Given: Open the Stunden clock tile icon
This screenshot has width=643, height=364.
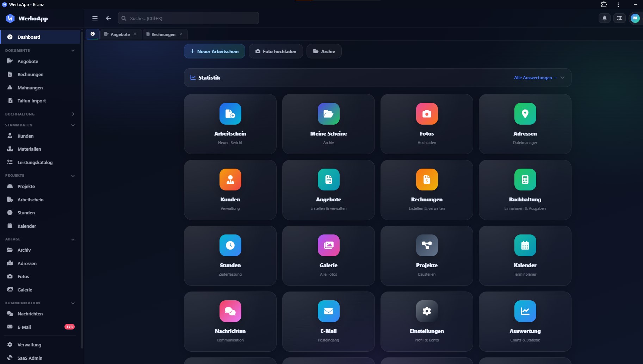Looking at the screenshot, I should pos(230,245).
